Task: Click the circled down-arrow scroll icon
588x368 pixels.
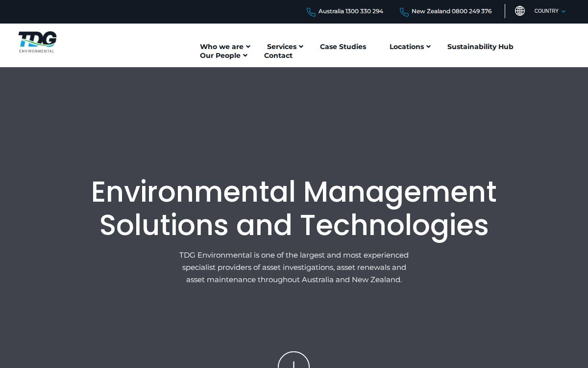Action: [x=294, y=360]
